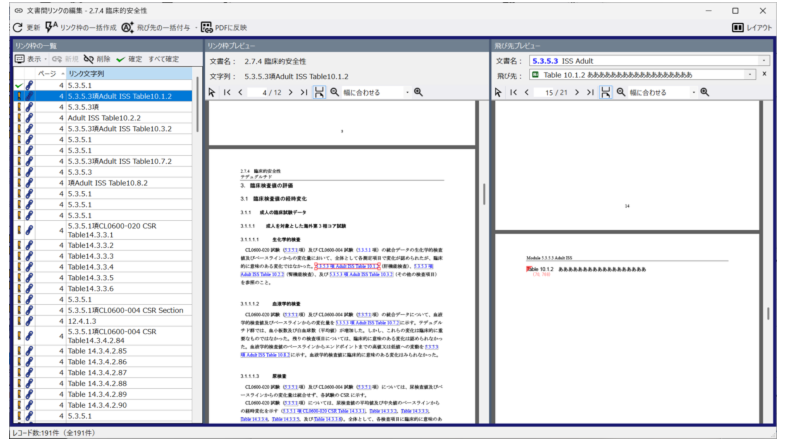Open the レイアウト layout options

[x=753, y=28]
